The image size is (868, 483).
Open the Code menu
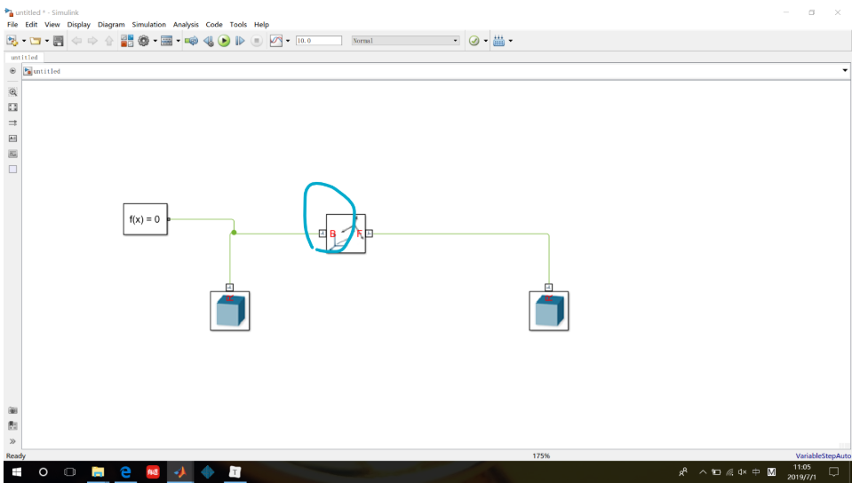tap(214, 24)
